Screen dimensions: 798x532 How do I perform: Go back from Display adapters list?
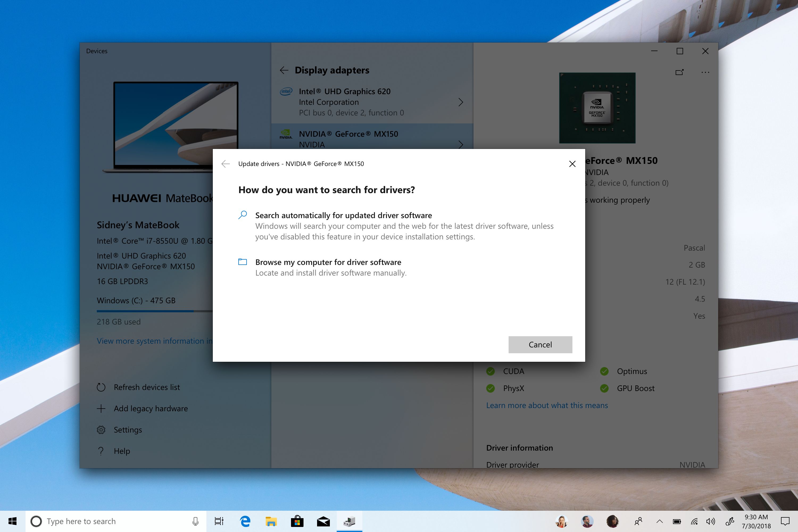coord(284,70)
